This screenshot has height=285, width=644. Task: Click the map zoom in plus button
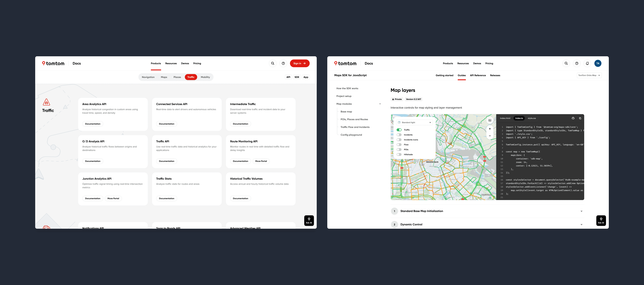click(x=490, y=129)
